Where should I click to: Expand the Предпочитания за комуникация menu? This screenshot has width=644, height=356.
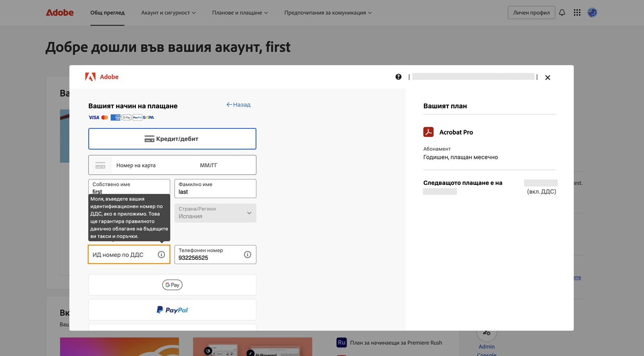328,13
